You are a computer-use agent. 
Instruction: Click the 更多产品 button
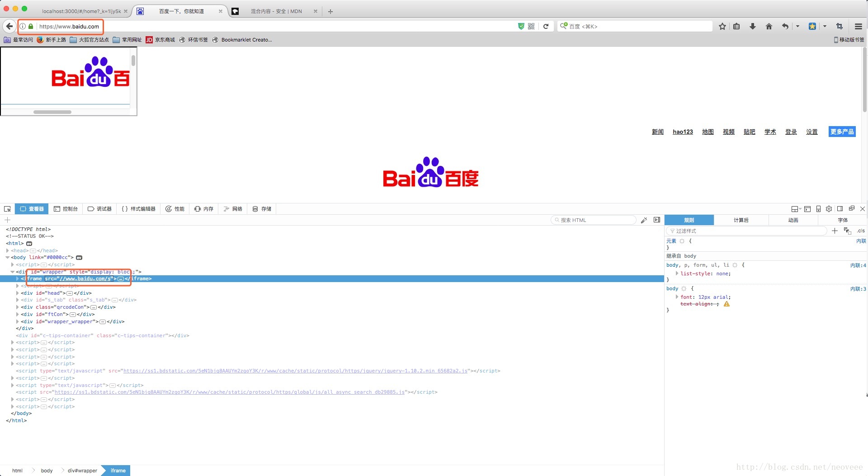(842, 132)
